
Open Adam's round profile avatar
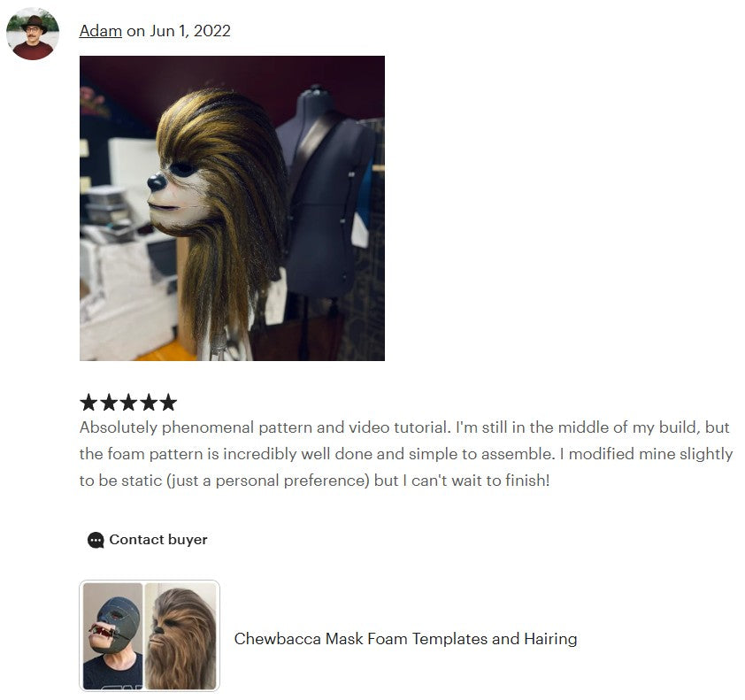(33, 34)
